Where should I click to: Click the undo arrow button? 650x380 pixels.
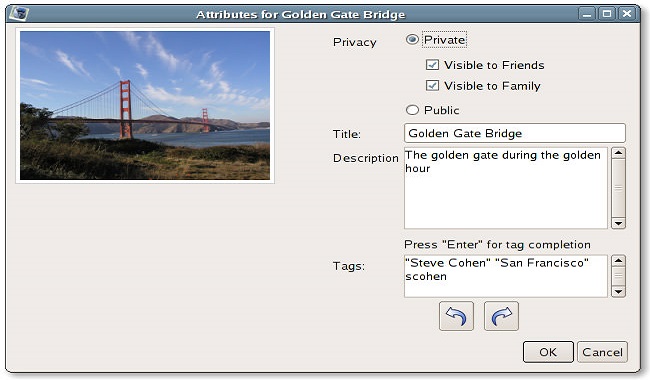456,316
